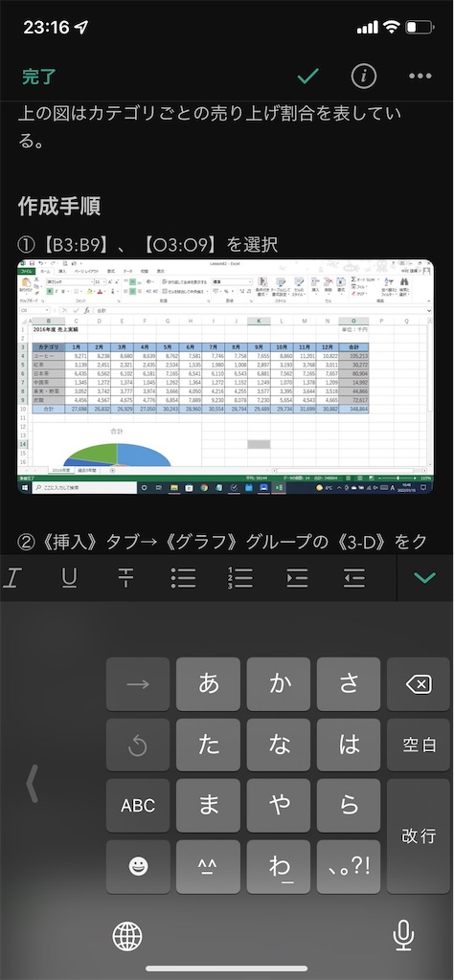Tap the globe keyboard switcher icon
This screenshot has height=980, width=454.
click(x=127, y=937)
